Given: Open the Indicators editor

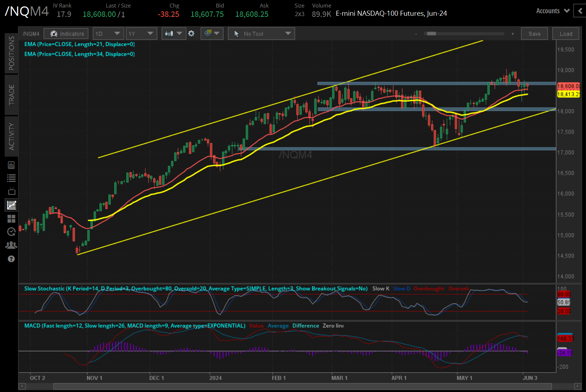Looking at the screenshot, I should 66,33.
